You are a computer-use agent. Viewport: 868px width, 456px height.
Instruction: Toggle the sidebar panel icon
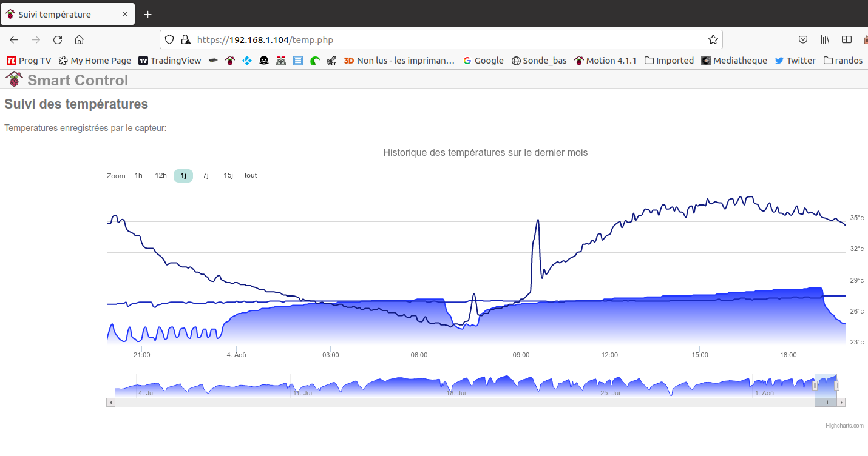click(x=846, y=39)
